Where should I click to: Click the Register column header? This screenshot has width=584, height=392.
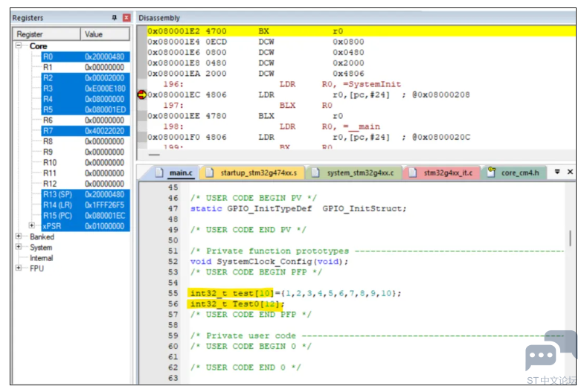47,34
